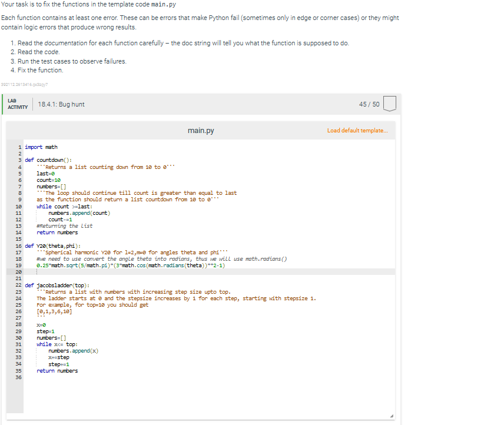Click the Read the code instruction
Image resolution: width=504 pixels, height=425 pixels.
[39, 52]
